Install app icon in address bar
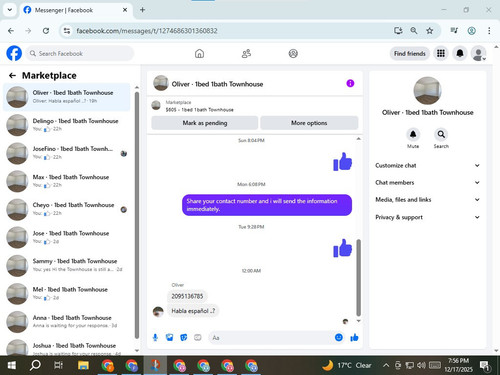The image size is (500, 375). pos(398,31)
